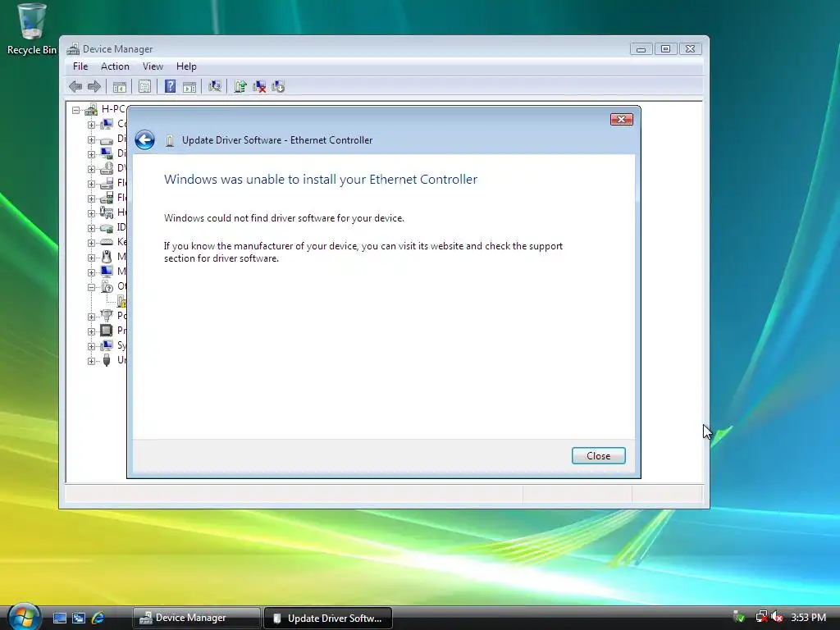Viewport: 840px width, 630px height.
Task: Open Properties from the Device Manager toolbar
Action: 144,86
